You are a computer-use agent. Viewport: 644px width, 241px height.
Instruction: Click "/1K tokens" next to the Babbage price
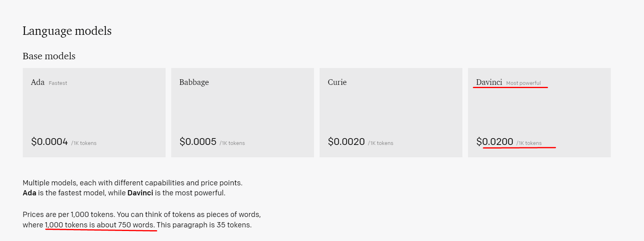tap(232, 143)
